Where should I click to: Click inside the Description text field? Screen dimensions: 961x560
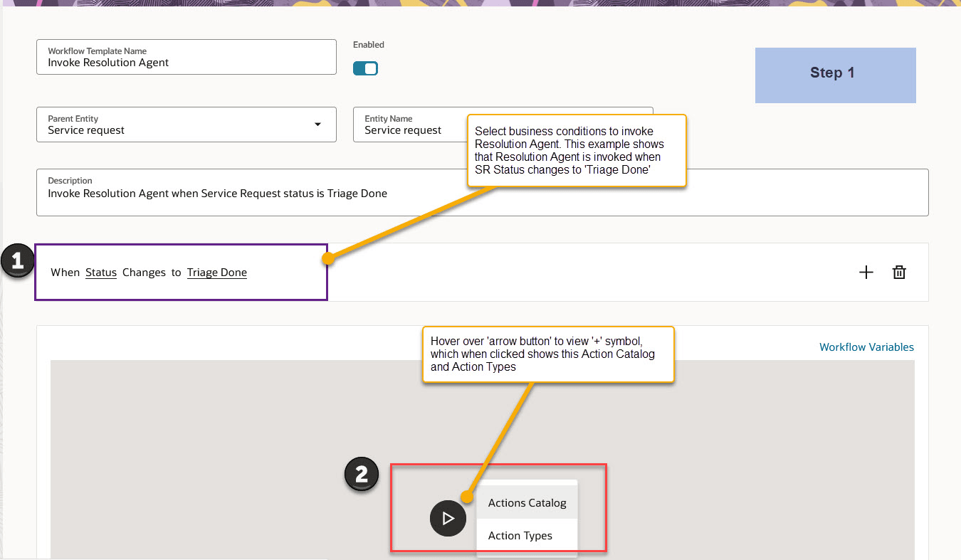pyautogui.click(x=285, y=193)
